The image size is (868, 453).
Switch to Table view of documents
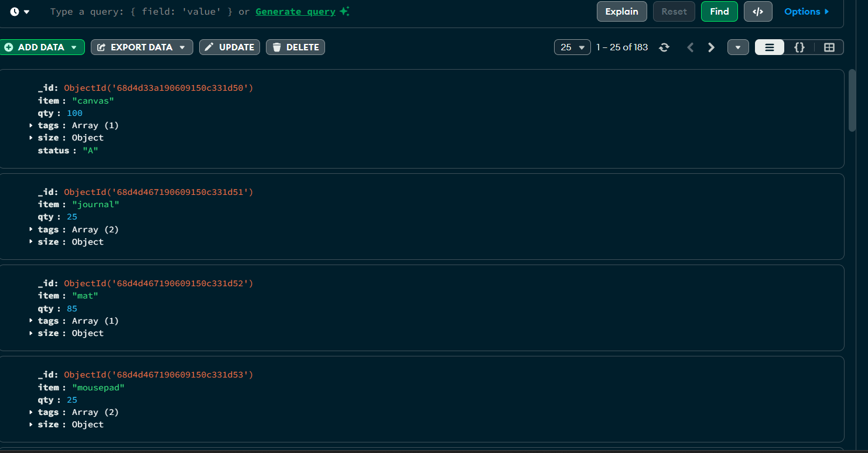[x=829, y=47]
